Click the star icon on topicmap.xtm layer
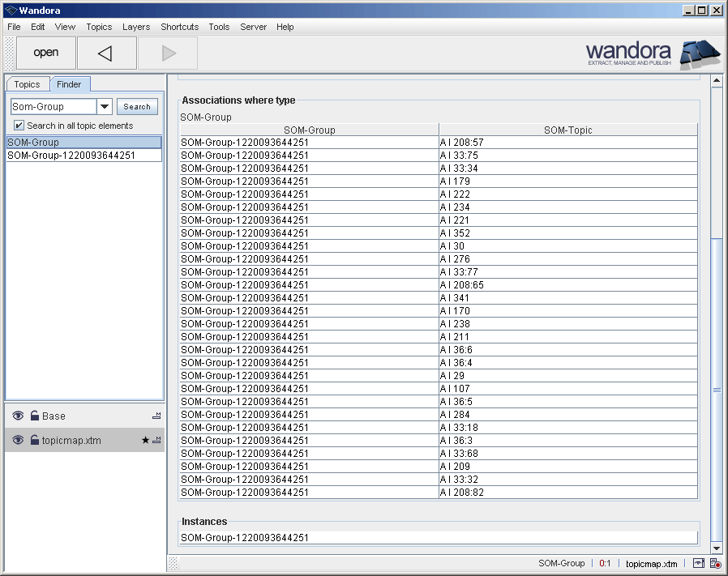This screenshot has width=728, height=576. [145, 441]
